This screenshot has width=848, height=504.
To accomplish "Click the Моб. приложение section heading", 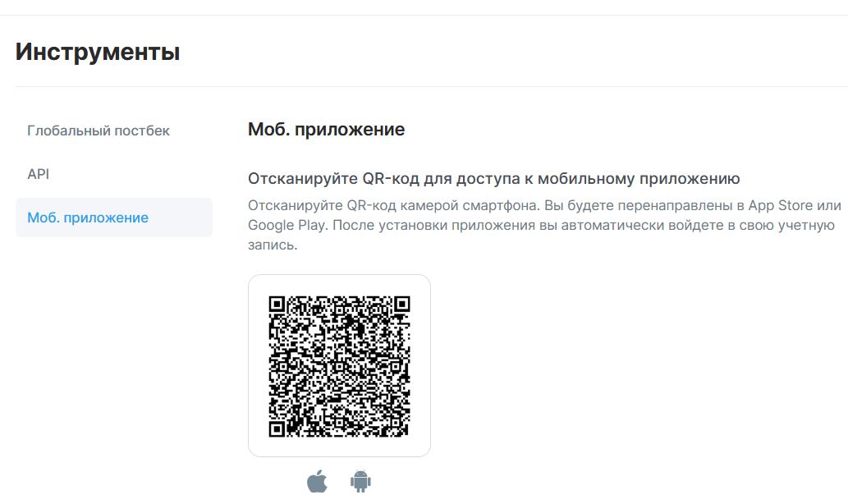I will [326, 129].
